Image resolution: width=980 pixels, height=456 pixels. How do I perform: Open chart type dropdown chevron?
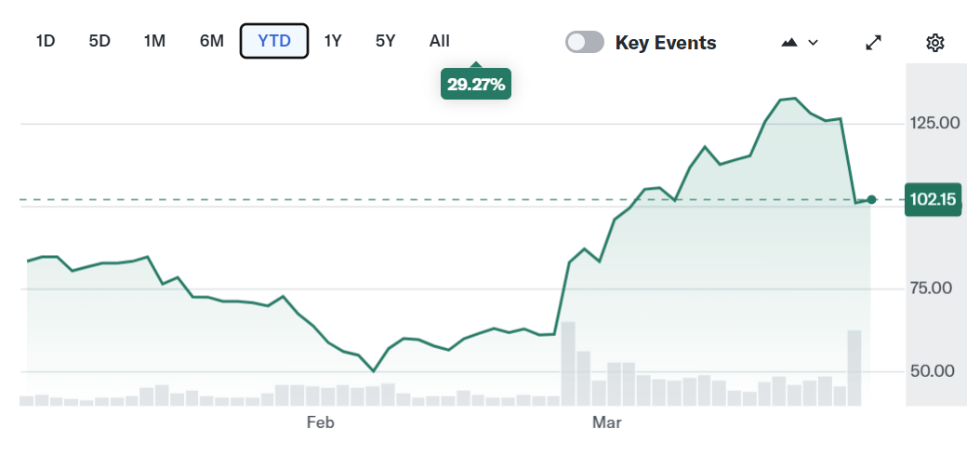click(814, 43)
